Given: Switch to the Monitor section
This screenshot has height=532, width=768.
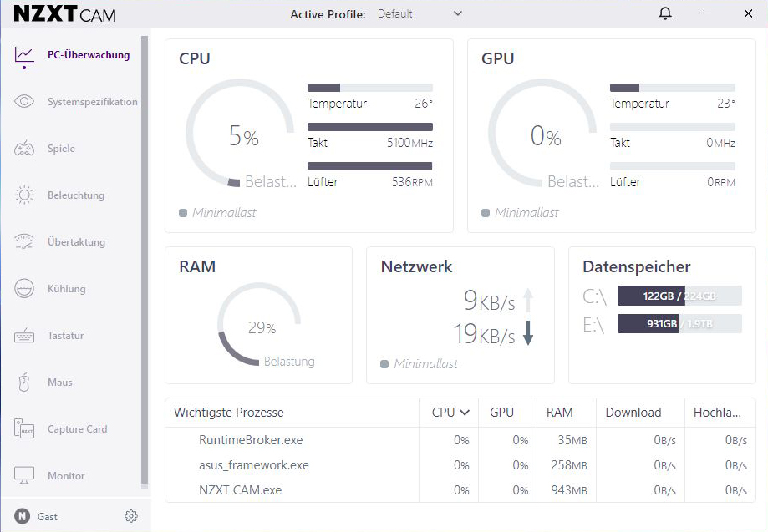Looking at the screenshot, I should [66, 476].
